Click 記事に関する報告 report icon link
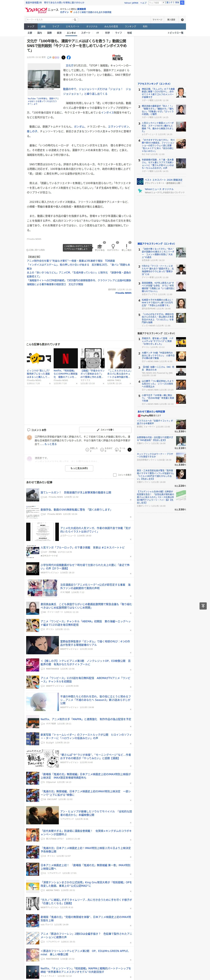Screen dimensions: 210x980 click(36, 250)
